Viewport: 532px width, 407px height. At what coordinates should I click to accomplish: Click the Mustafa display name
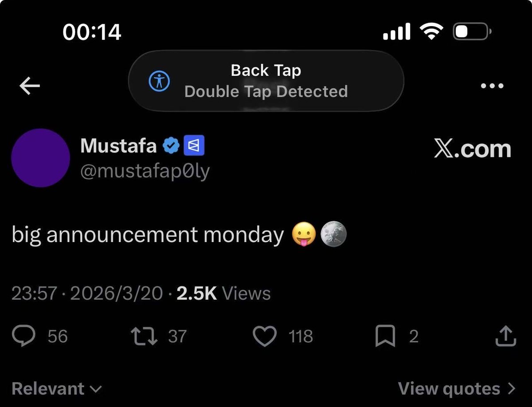click(118, 145)
